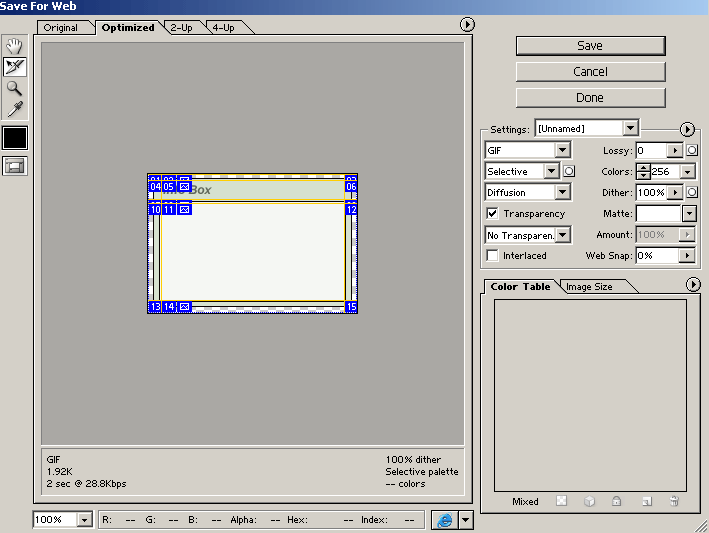709x533 pixels.
Task: Click the Cancel button
Action: click(590, 72)
